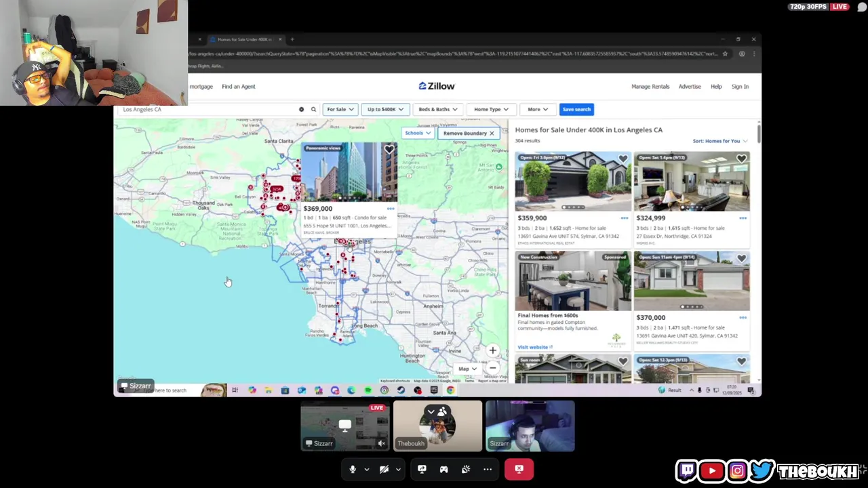Heart the bottom-left listing card
The height and width of the screenshot is (488, 868).
click(x=623, y=362)
